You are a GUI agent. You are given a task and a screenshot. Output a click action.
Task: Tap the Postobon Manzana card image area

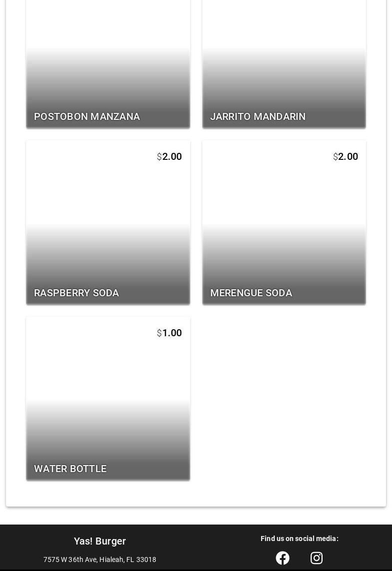pos(108,50)
